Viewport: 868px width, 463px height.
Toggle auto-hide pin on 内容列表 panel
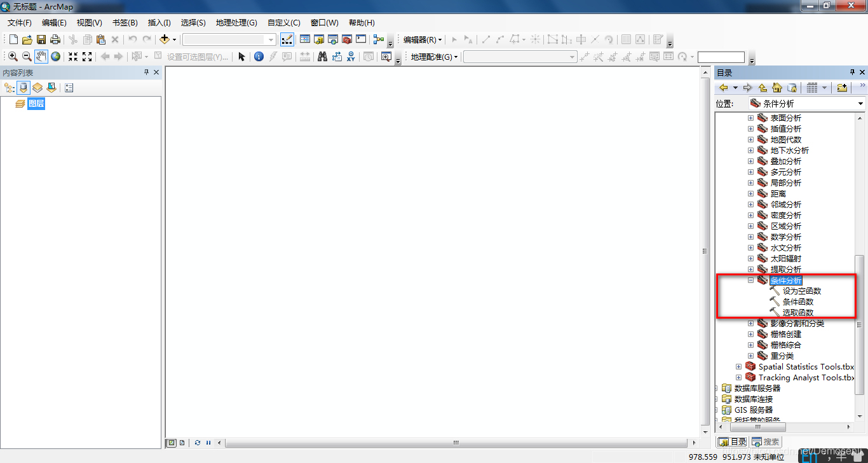coord(147,73)
